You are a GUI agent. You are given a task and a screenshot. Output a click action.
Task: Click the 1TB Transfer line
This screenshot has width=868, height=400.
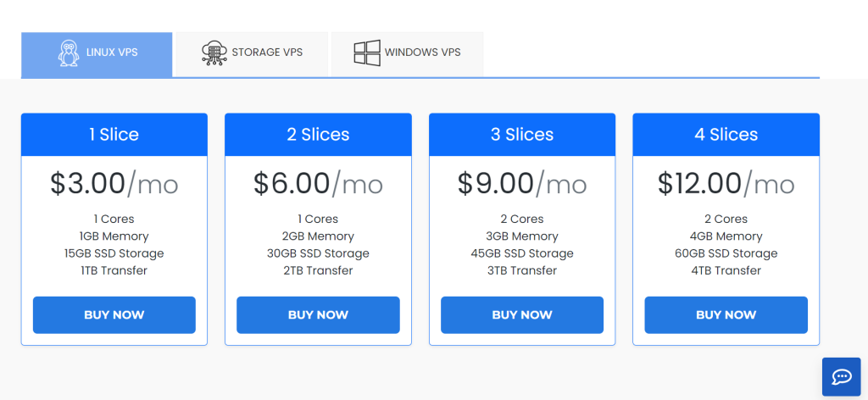(x=114, y=270)
